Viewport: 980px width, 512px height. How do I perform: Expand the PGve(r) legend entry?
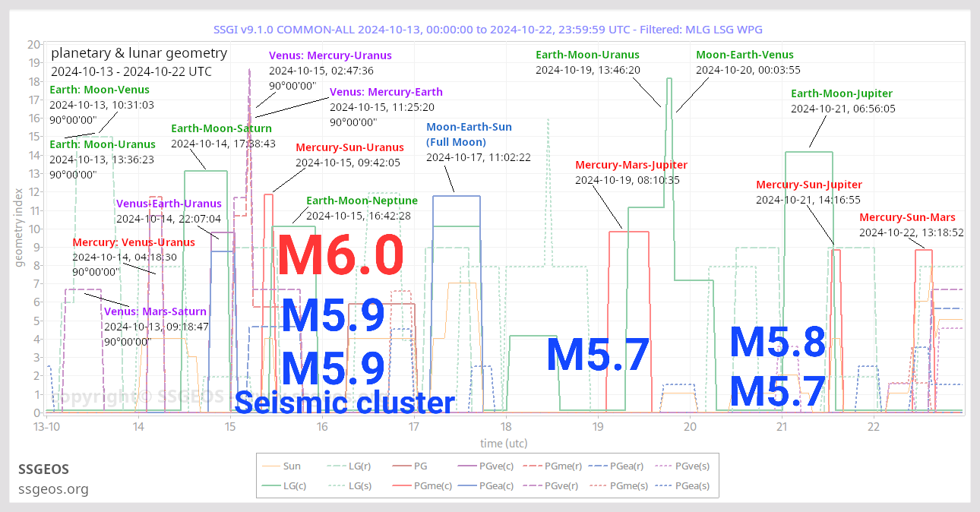pyautogui.click(x=533, y=486)
